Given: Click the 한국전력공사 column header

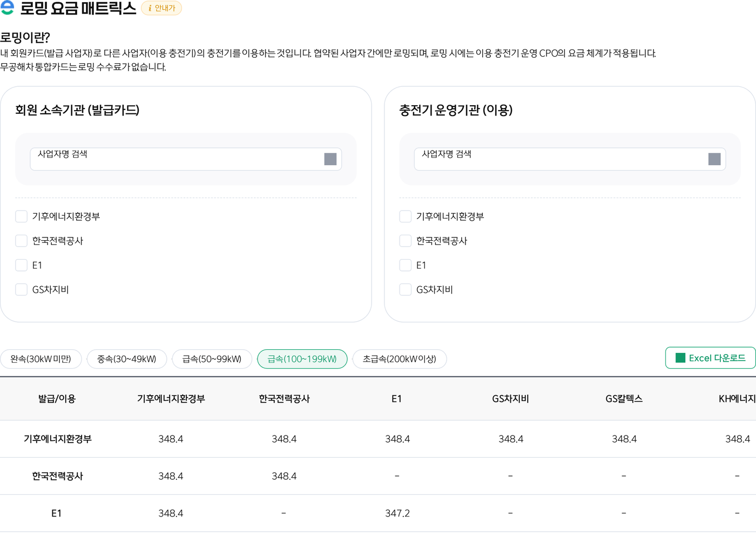Looking at the screenshot, I should (x=284, y=399).
